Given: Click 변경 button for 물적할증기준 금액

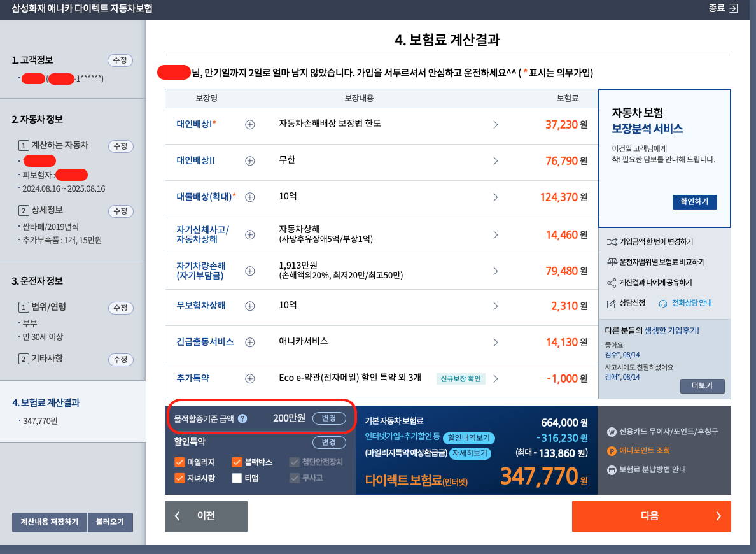Looking at the screenshot, I should pos(329,418).
